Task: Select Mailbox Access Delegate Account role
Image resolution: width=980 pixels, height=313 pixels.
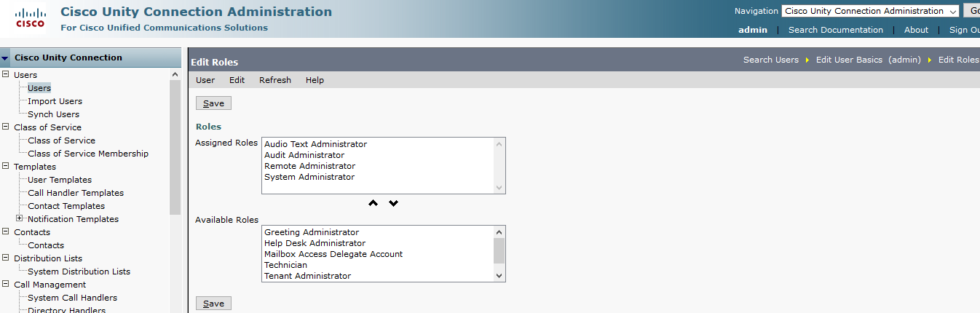Action: click(333, 254)
